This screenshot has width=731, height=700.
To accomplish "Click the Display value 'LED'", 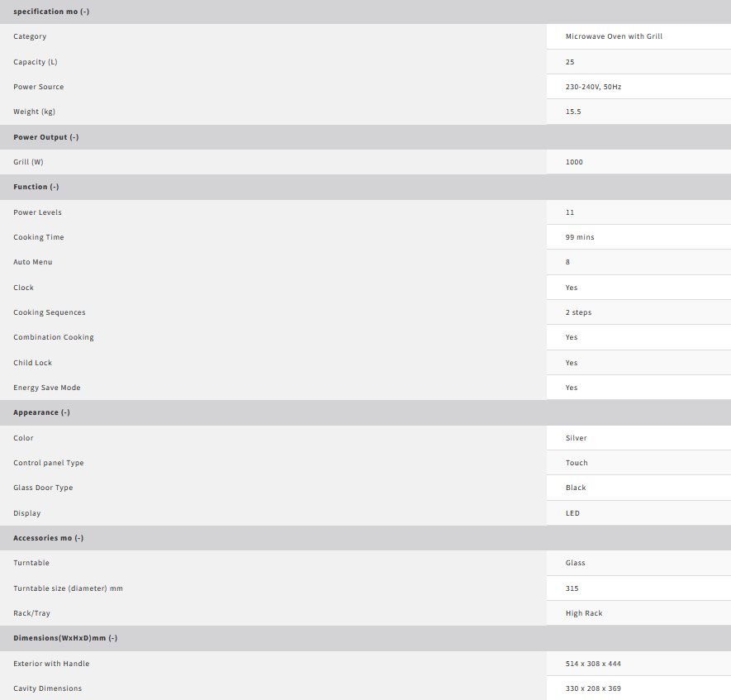I will (x=572, y=513).
